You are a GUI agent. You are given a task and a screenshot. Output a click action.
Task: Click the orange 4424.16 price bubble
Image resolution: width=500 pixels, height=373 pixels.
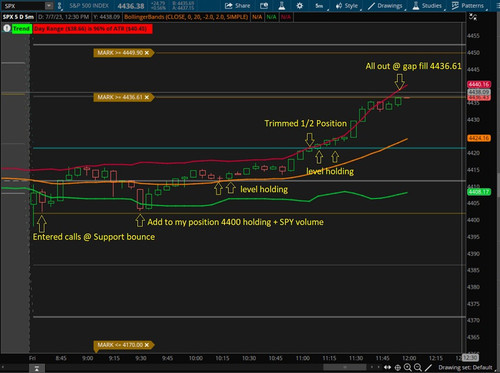click(479, 138)
